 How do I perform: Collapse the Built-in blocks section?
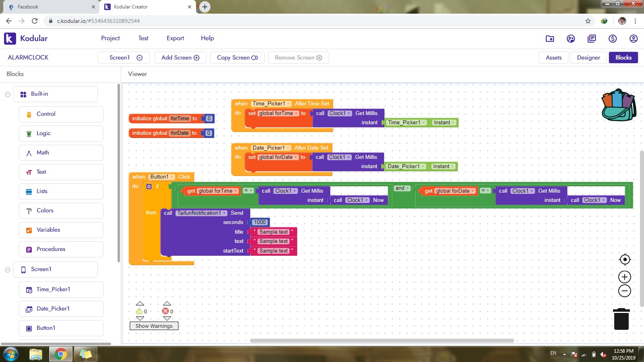click(8, 95)
